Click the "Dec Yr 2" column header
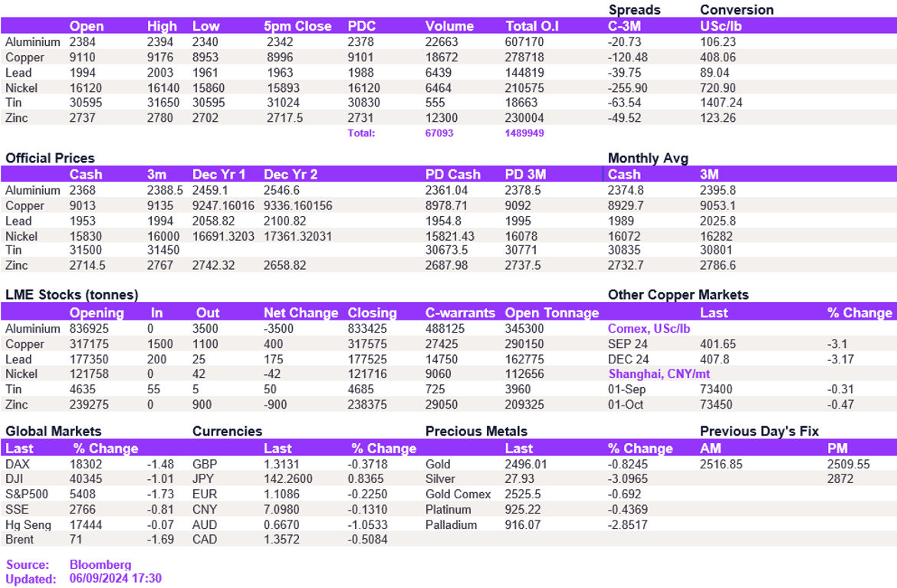897x588 pixels. coord(291,174)
